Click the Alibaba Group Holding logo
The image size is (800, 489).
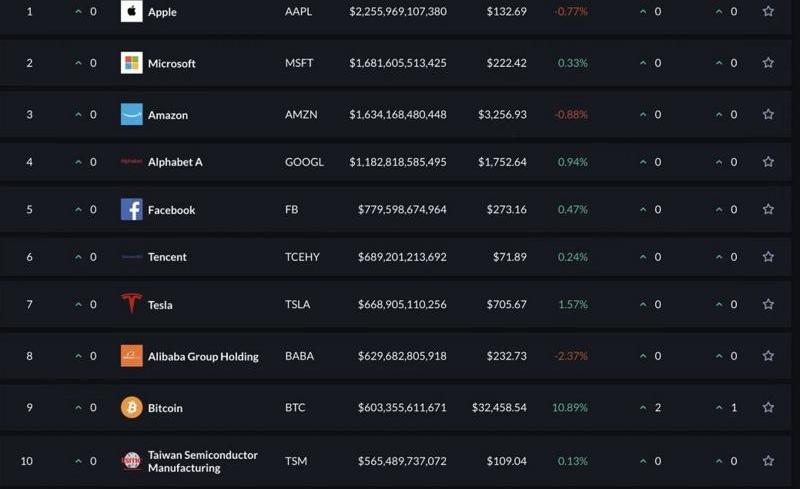coord(131,356)
